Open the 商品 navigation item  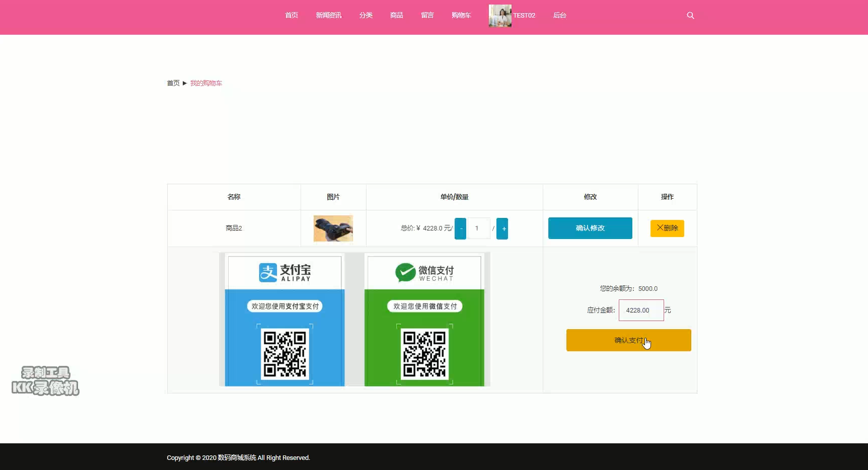(x=396, y=15)
